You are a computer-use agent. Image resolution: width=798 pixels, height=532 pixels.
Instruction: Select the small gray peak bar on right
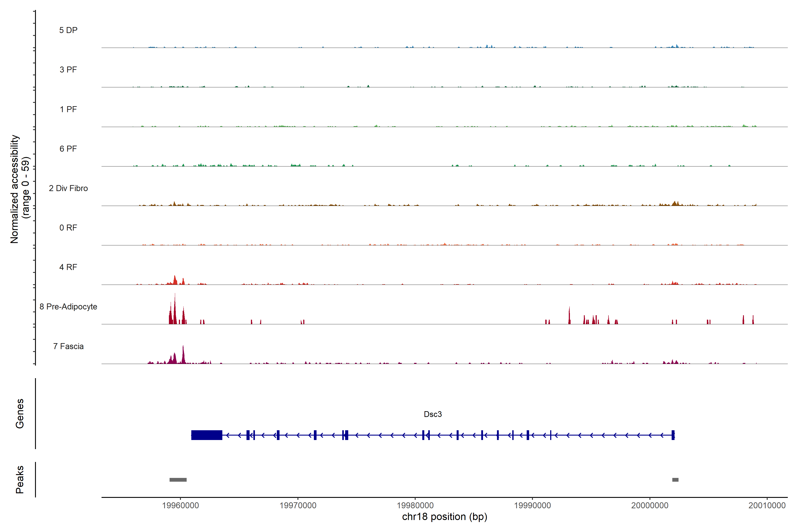675,480
